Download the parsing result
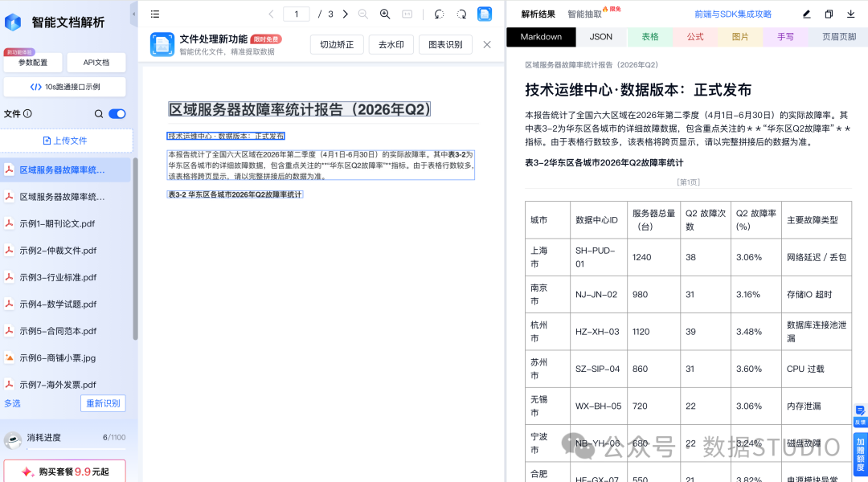 (x=851, y=14)
